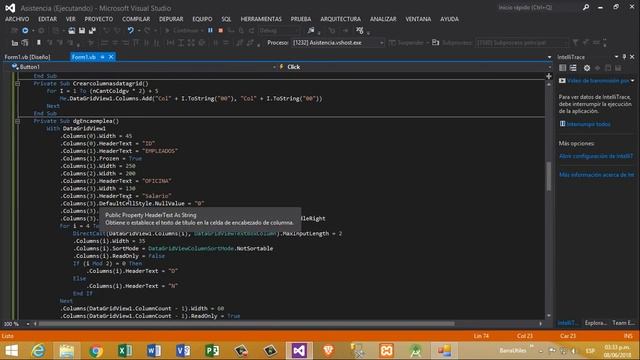This screenshot has height=360, width=640.
Task: Click the EQUIPO menu
Action: coord(202,19)
